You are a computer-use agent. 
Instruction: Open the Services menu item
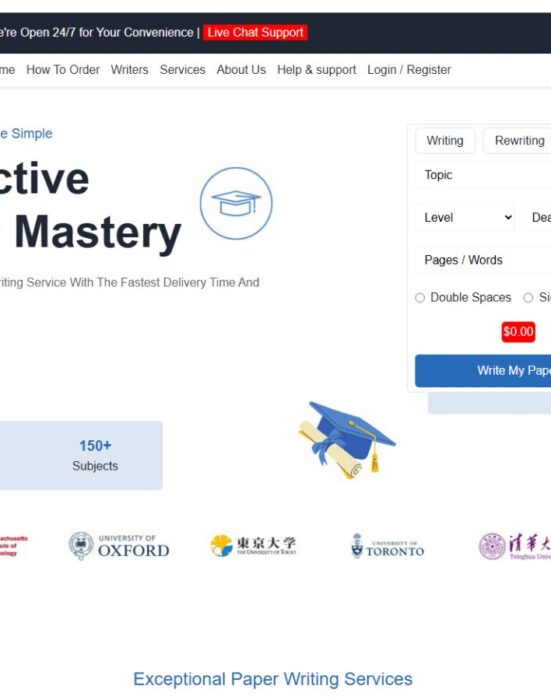tap(183, 70)
